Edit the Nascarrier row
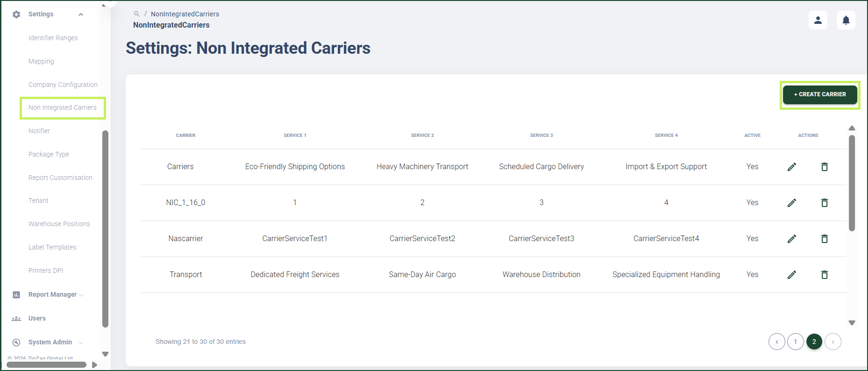This screenshot has height=371, width=868. pyautogui.click(x=792, y=239)
